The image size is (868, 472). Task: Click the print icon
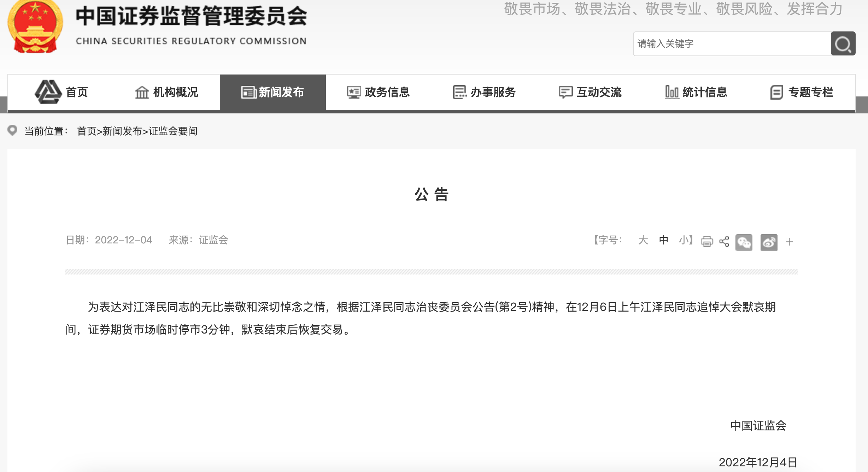tap(706, 241)
